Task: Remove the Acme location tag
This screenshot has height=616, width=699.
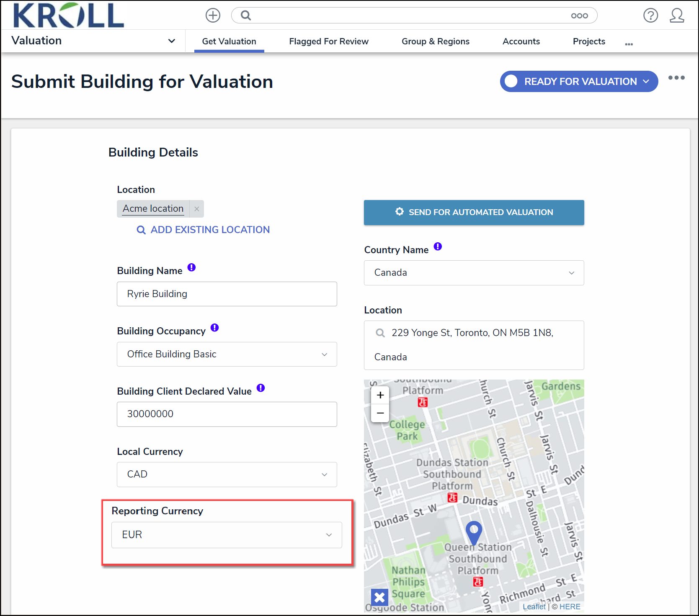Action: click(196, 209)
